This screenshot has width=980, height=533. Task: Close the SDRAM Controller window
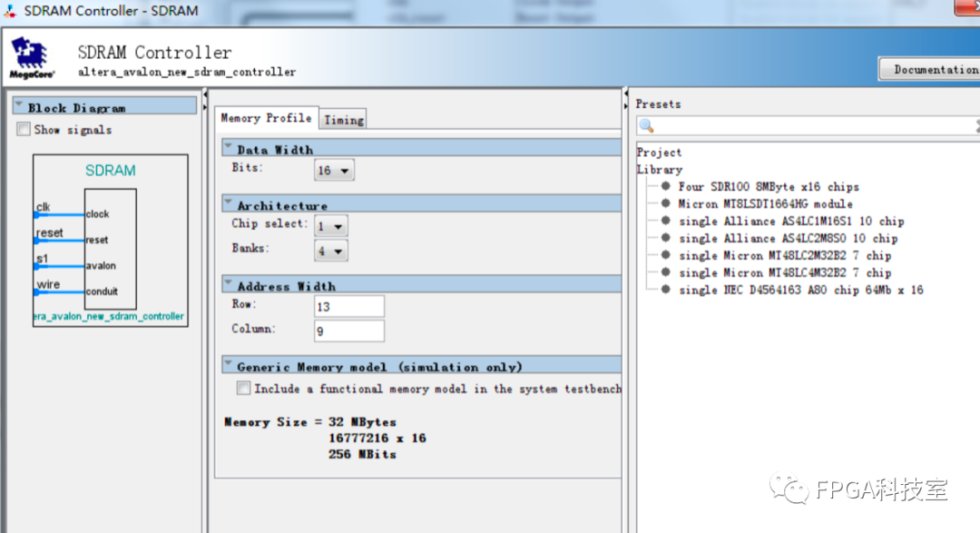tap(967, 7)
